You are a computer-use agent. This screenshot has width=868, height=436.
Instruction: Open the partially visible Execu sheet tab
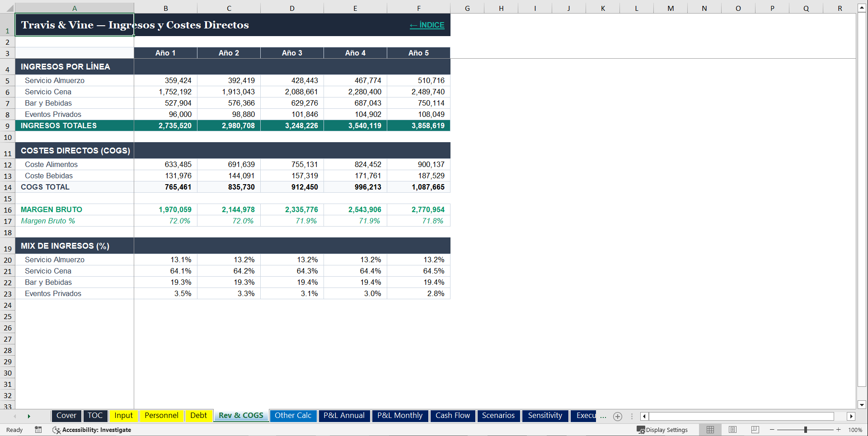(584, 416)
